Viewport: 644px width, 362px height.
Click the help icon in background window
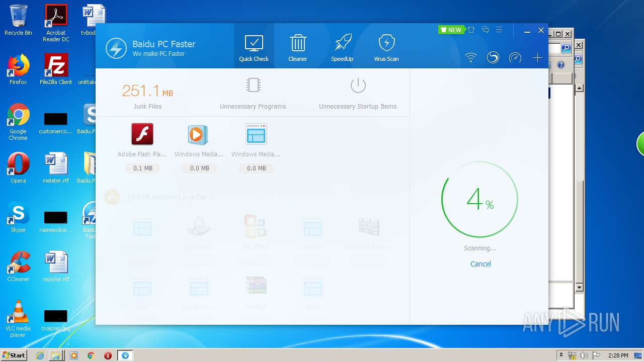pyautogui.click(x=561, y=65)
